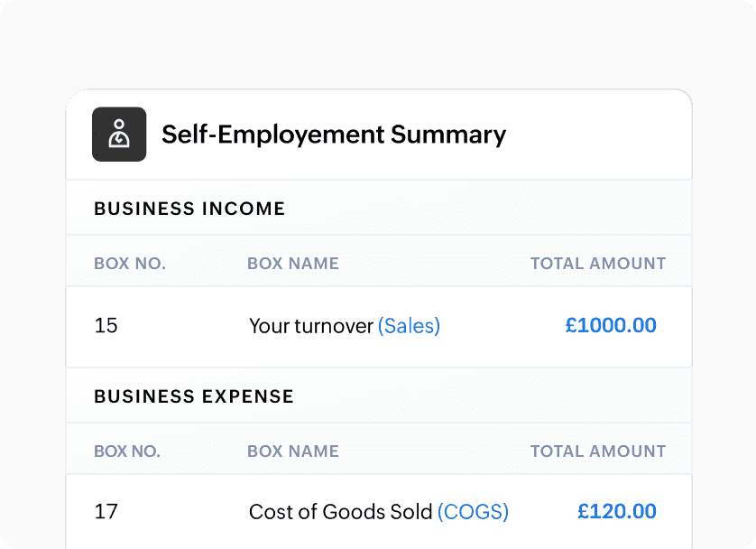Click the 'Cost of Goods Sold' text

point(341,512)
